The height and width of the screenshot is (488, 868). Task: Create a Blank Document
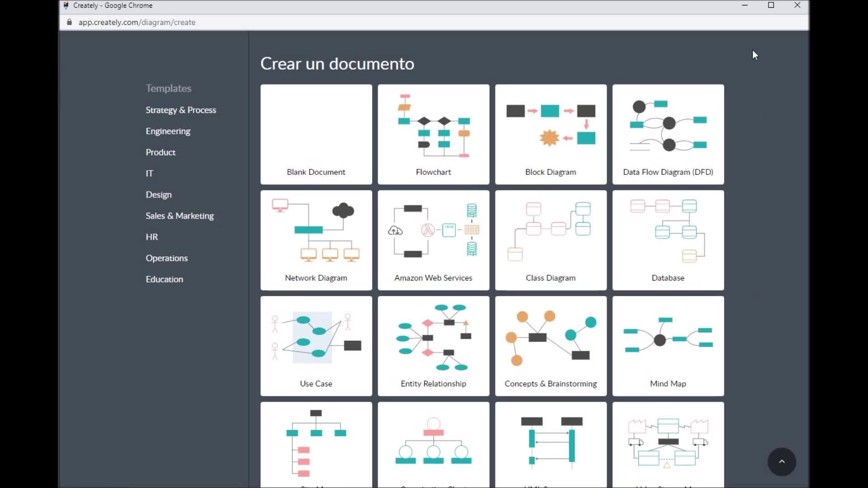pos(316,134)
